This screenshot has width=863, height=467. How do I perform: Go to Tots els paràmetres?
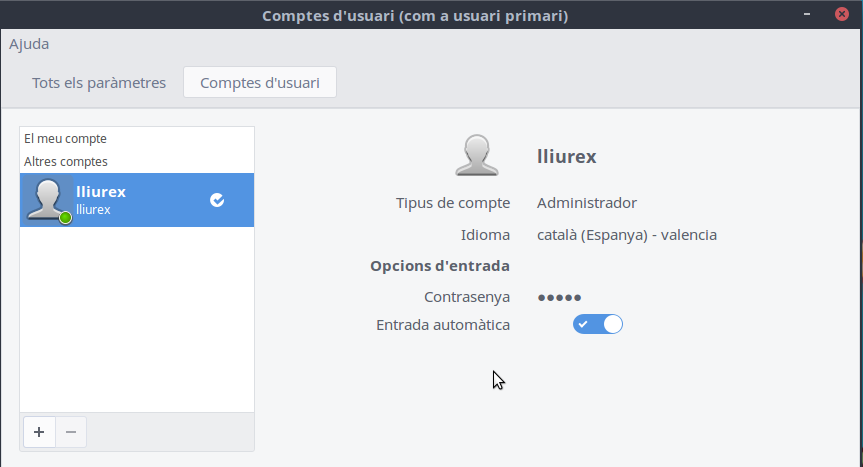(99, 83)
